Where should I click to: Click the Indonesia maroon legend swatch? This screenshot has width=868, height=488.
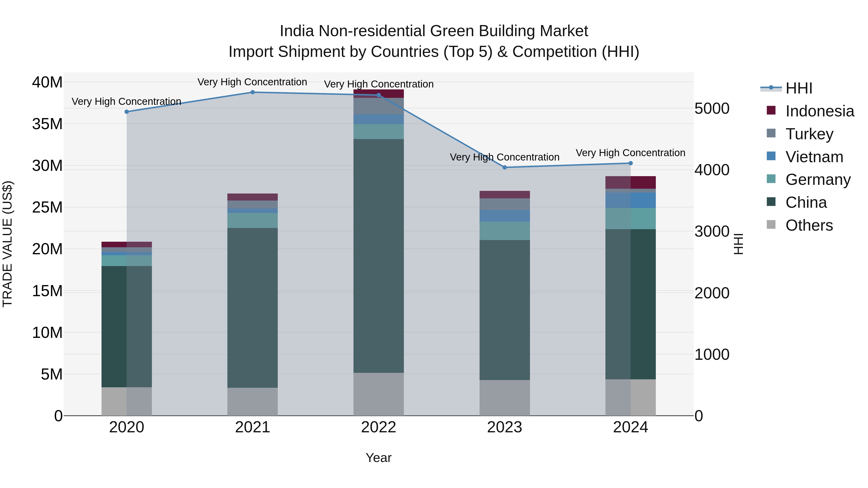771,110
